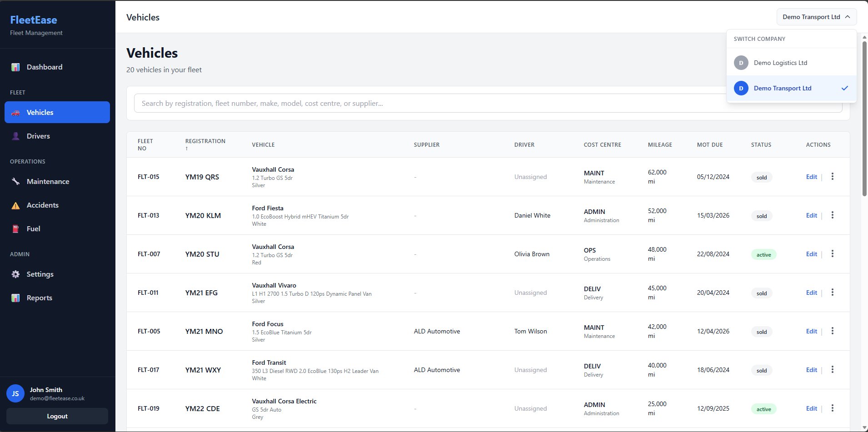The width and height of the screenshot is (868, 432).
Task: Click the Accidents warning triangle icon
Action: coord(15,205)
